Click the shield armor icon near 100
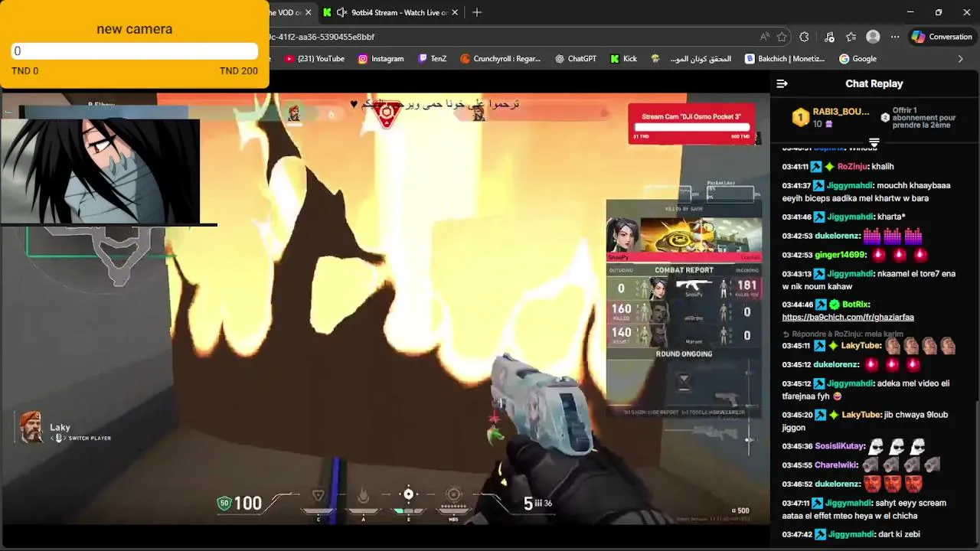 point(224,503)
